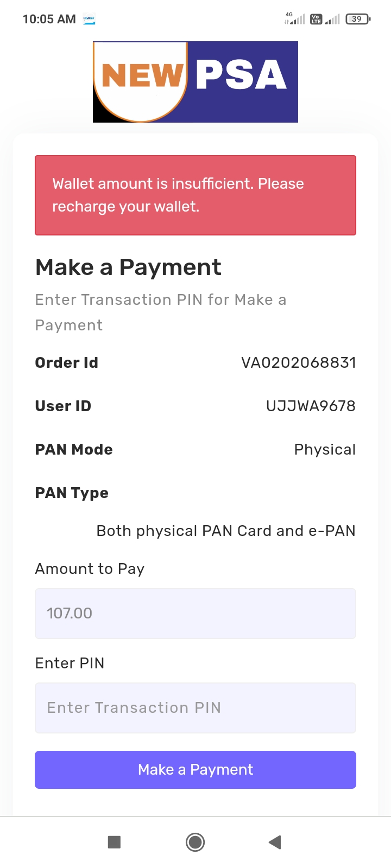Tap the order ID value VA0202068831
This screenshot has height=868, width=391.
(x=298, y=362)
